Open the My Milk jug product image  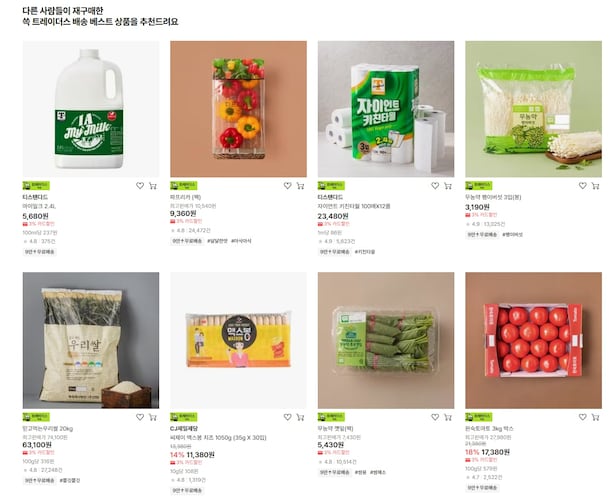(x=91, y=109)
